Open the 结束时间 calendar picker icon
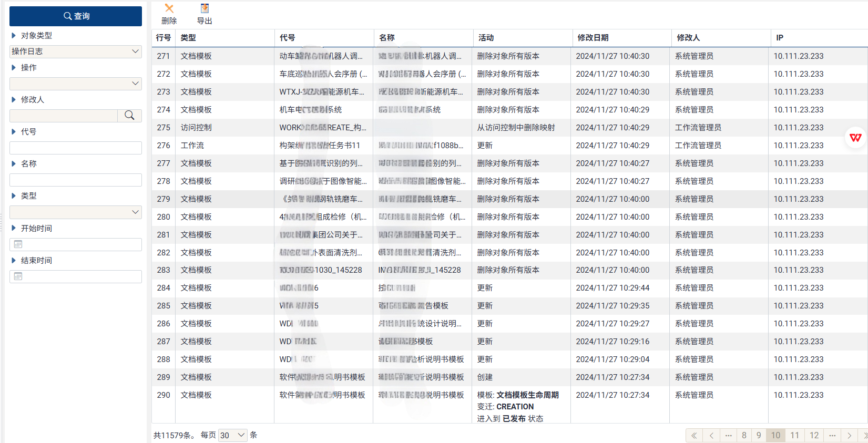The height and width of the screenshot is (443, 868). (x=18, y=276)
